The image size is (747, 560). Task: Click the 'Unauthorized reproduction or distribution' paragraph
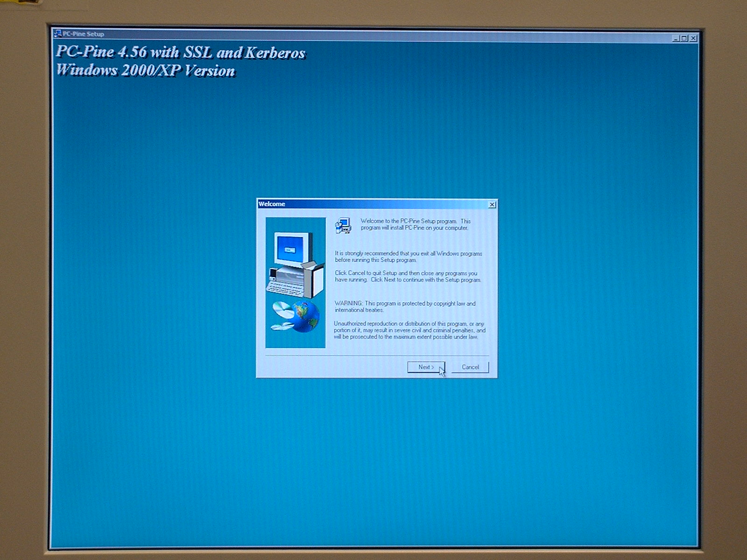pyautogui.click(x=409, y=330)
